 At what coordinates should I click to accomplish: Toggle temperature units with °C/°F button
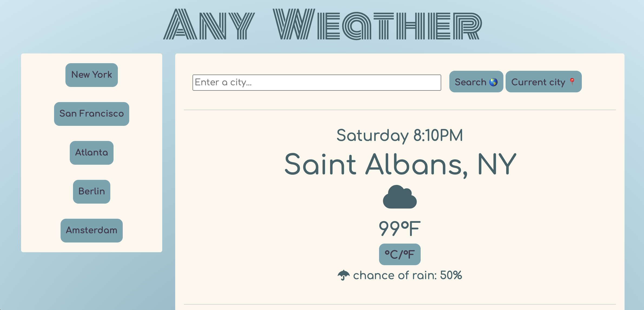click(x=399, y=254)
